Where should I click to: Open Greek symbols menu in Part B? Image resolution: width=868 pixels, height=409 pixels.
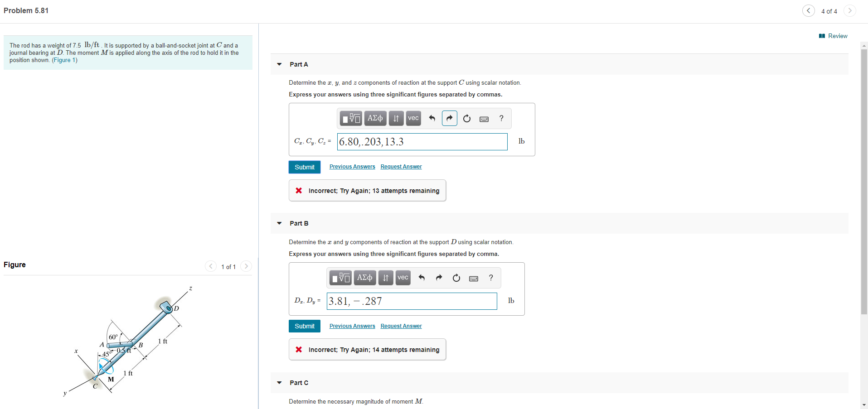[365, 278]
